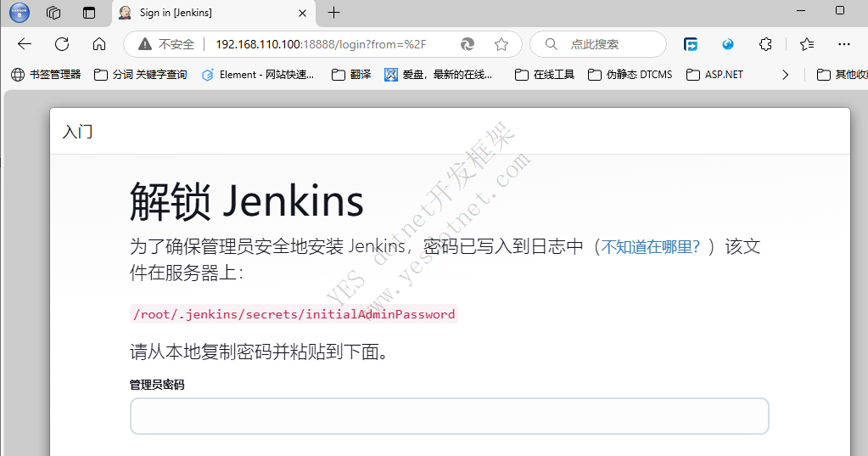Maximize the browser window
The image size is (868, 456).
click(840, 10)
